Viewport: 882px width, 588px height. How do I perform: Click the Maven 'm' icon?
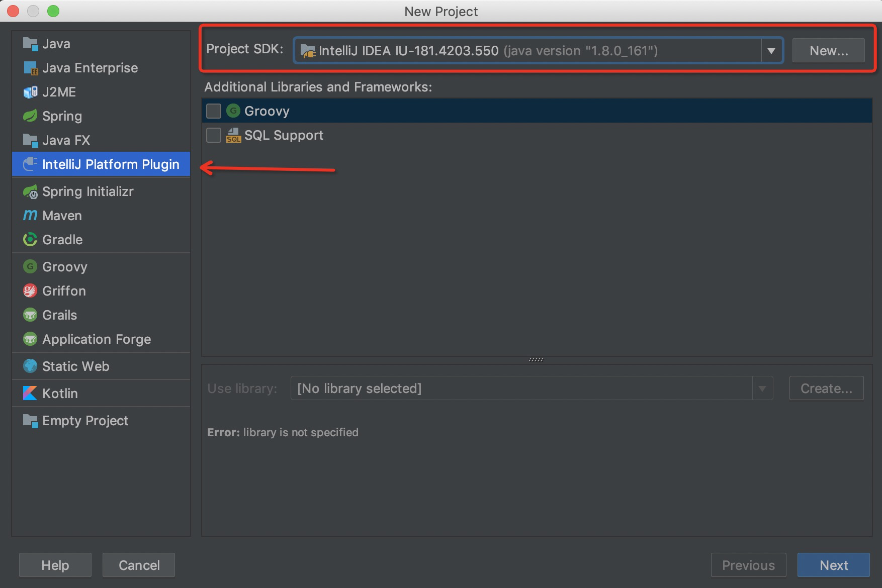(30, 216)
